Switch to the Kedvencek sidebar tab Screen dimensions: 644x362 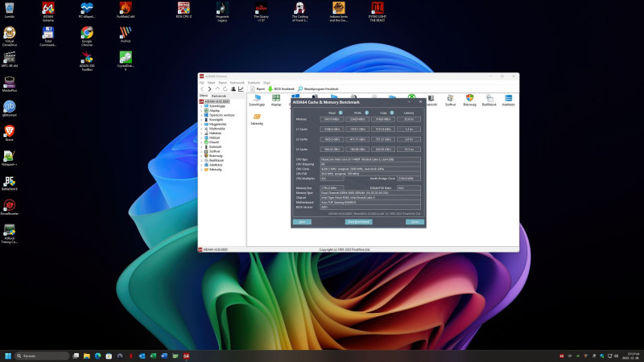(218, 96)
